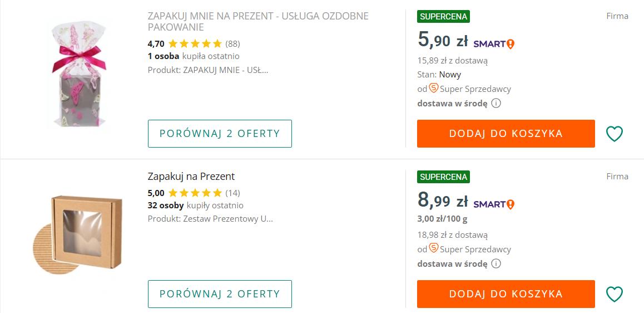Viewport: 644px width, 313px height.
Task: Open cardboard window box thumbnail
Action: point(77,235)
